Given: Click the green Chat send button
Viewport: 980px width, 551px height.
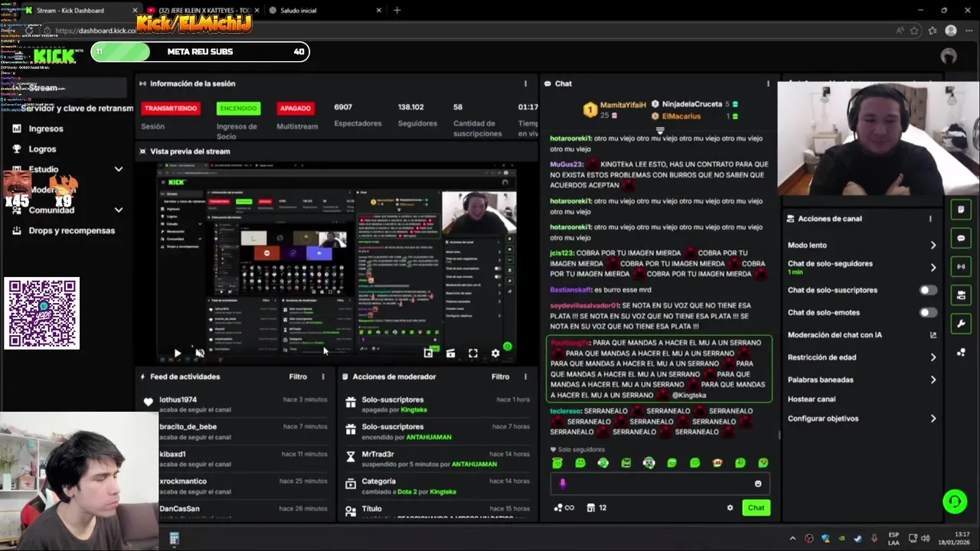Looking at the screenshot, I should (x=756, y=507).
